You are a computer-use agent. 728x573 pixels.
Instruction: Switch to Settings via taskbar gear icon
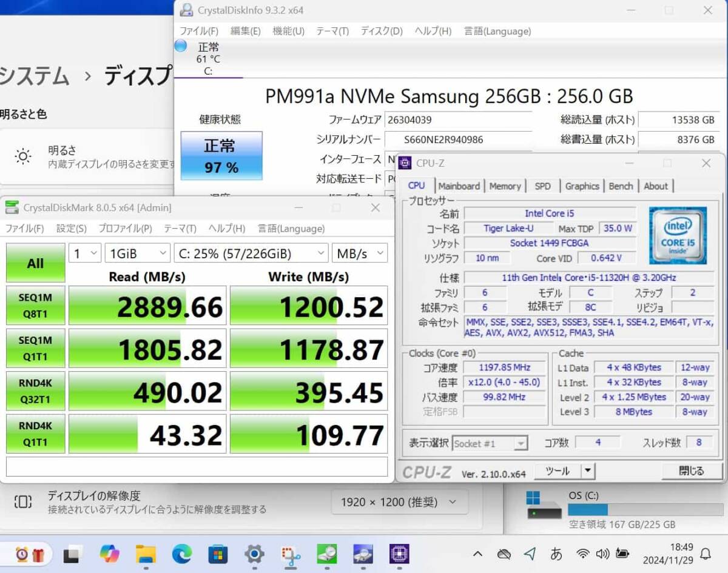click(x=254, y=554)
